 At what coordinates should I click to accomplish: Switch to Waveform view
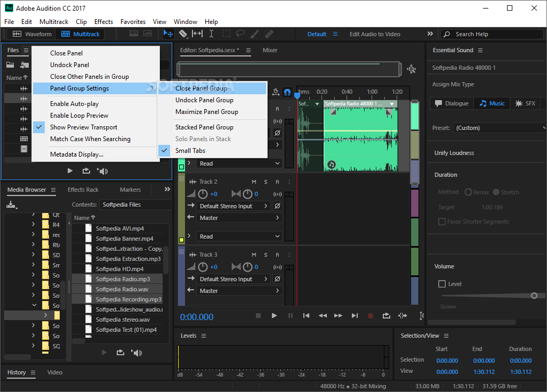32,34
